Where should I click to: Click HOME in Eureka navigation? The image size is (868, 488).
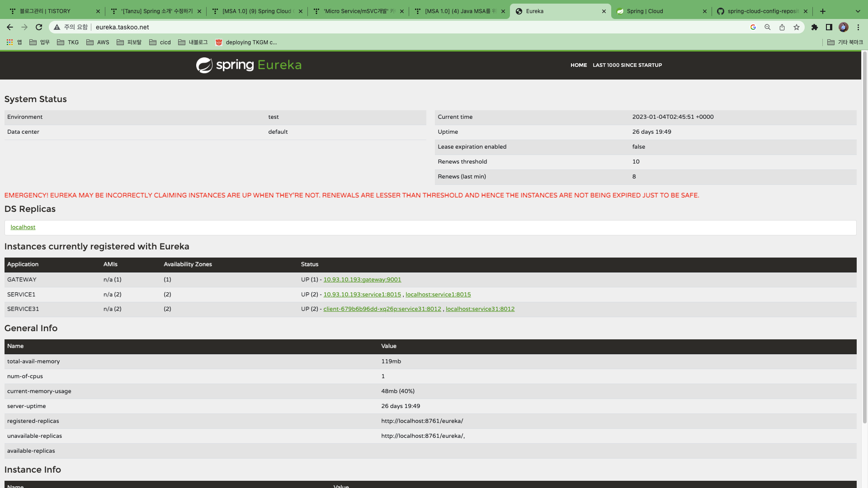click(578, 65)
